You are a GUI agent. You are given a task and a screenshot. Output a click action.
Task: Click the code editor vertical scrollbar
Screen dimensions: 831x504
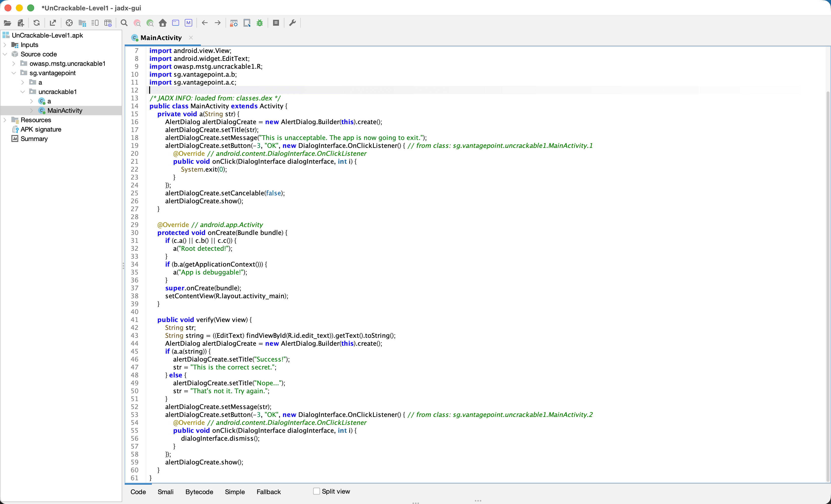point(828,287)
